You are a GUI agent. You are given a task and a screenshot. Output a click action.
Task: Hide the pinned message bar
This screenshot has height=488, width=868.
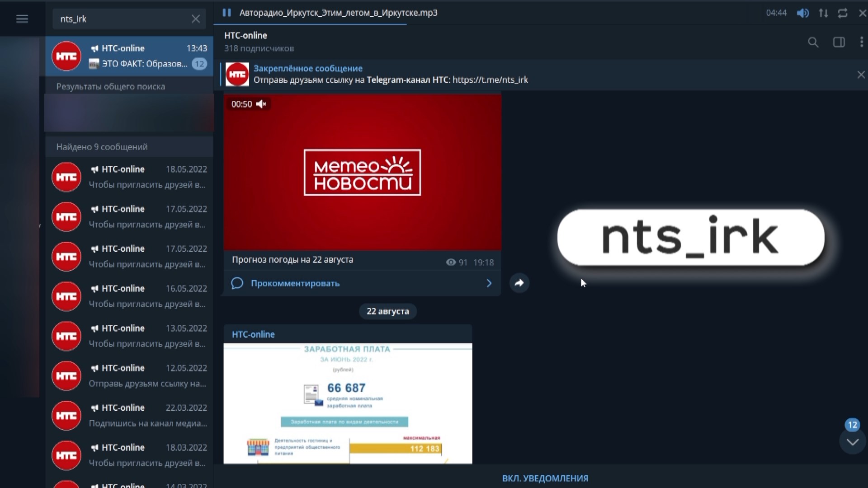click(x=861, y=75)
